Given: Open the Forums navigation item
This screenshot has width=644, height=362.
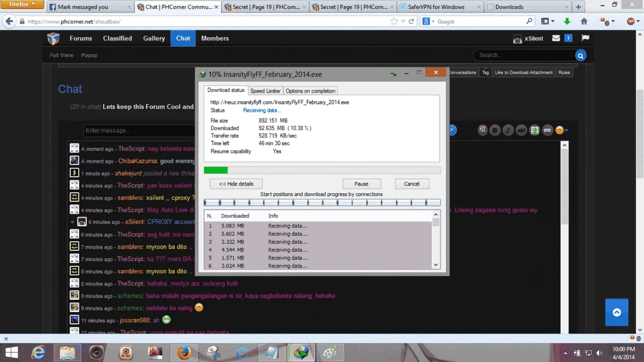Looking at the screenshot, I should [x=81, y=38].
